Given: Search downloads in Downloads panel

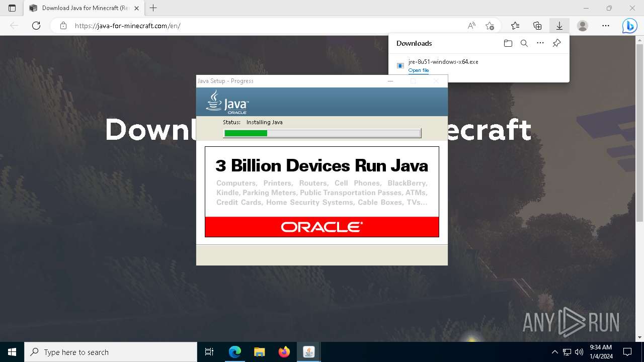Looking at the screenshot, I should click(524, 43).
